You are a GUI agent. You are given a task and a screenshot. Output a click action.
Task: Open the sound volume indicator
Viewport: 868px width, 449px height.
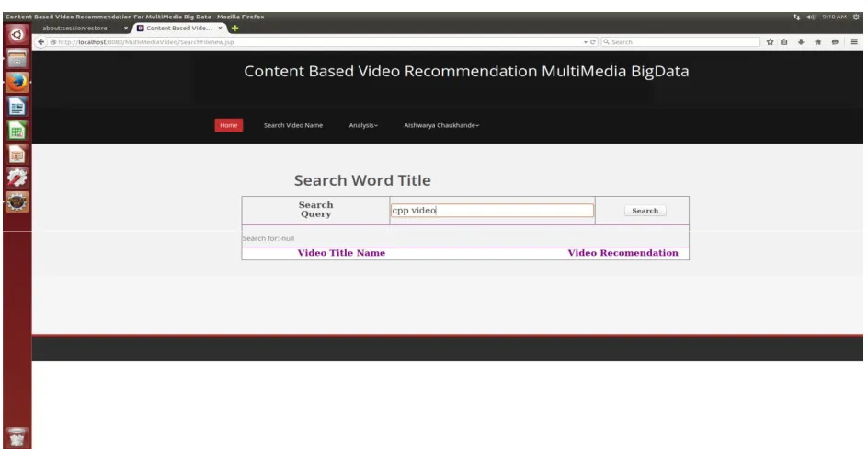[810, 17]
